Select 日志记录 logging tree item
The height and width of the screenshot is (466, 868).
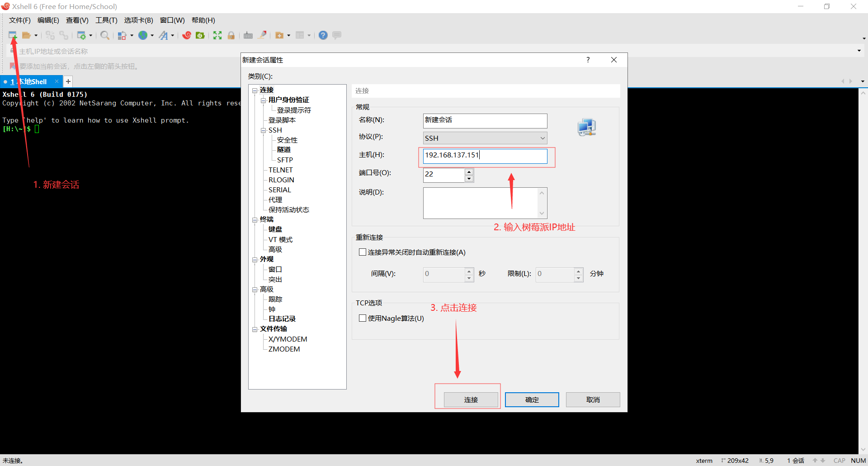coord(282,319)
